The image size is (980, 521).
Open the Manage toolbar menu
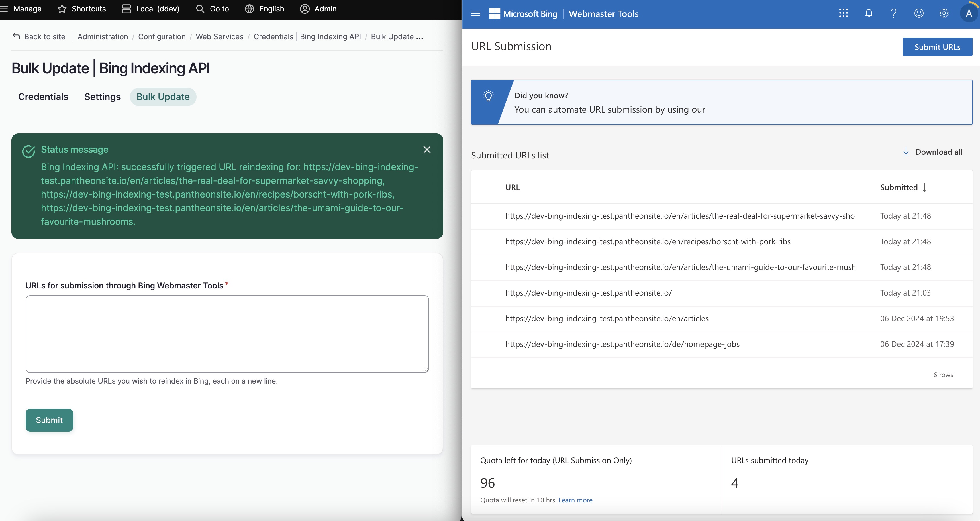pos(21,9)
